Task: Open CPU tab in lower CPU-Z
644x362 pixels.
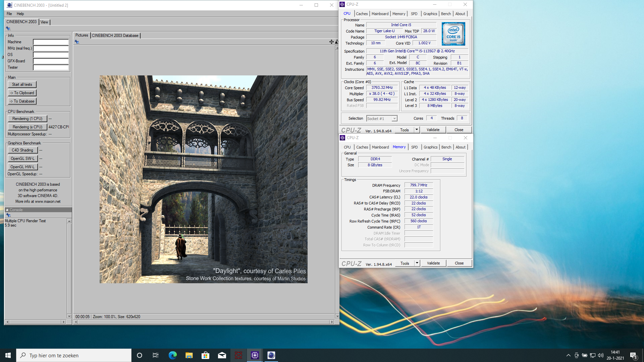Action: [347, 147]
